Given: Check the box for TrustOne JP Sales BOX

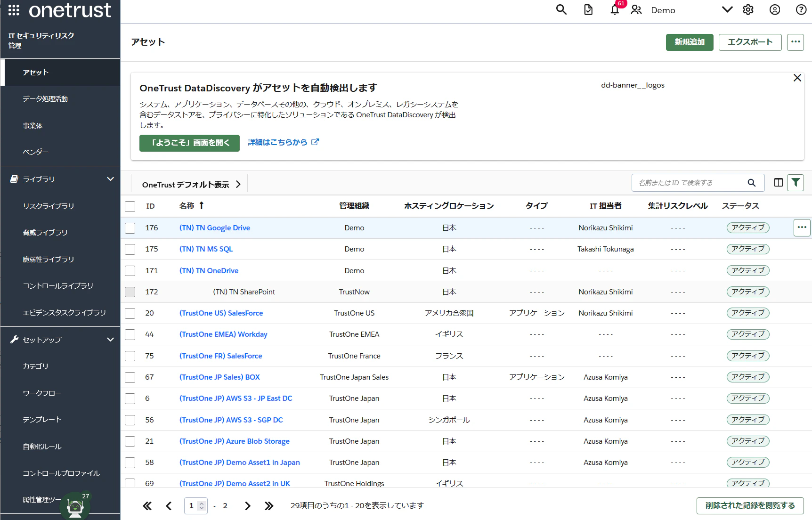Looking at the screenshot, I should (x=130, y=377).
